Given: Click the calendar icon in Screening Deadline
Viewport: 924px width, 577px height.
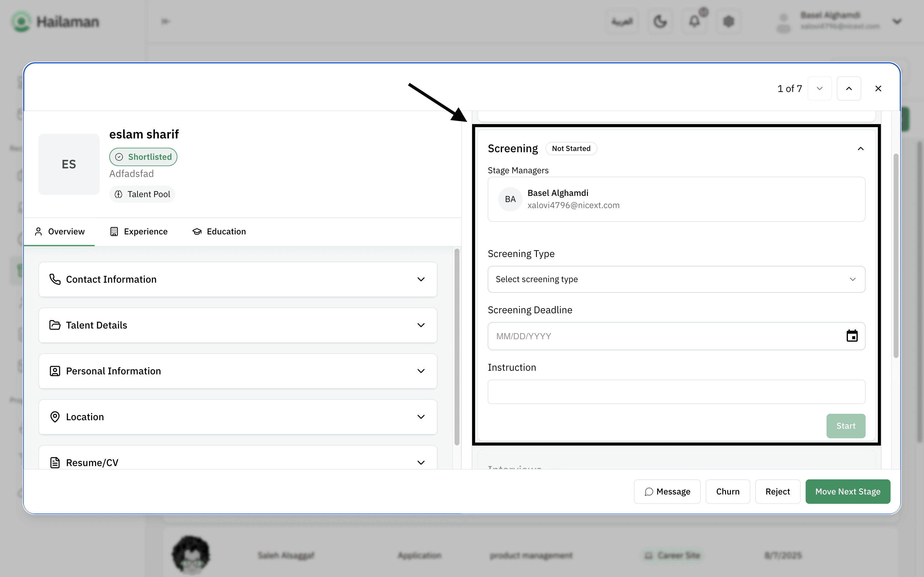Looking at the screenshot, I should (x=852, y=336).
